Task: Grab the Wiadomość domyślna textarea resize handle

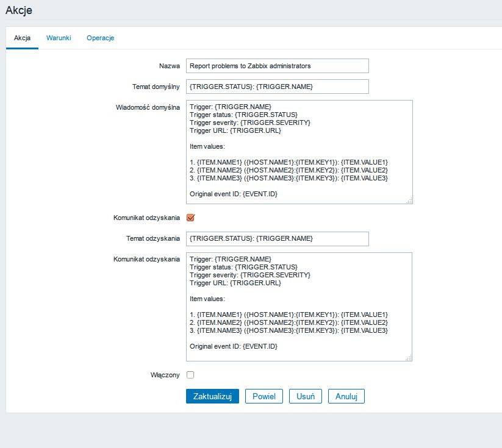Action: click(409, 201)
